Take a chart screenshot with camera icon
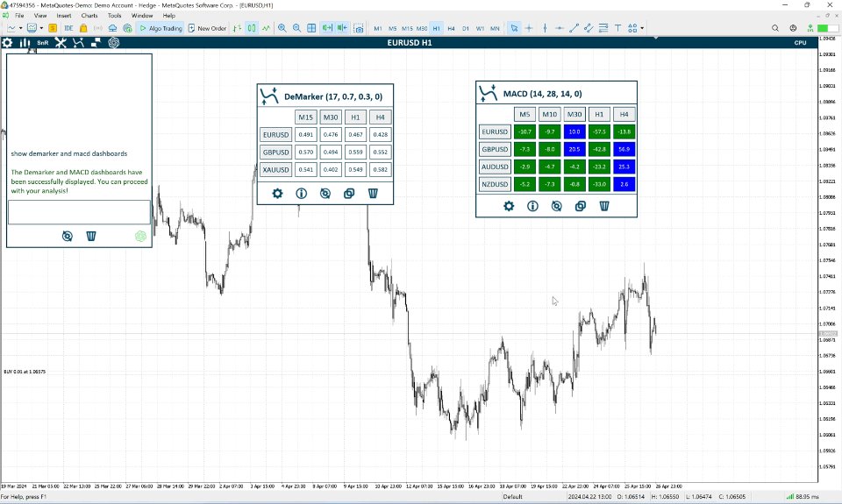Viewport: 842px width, 504px height. click(x=359, y=28)
